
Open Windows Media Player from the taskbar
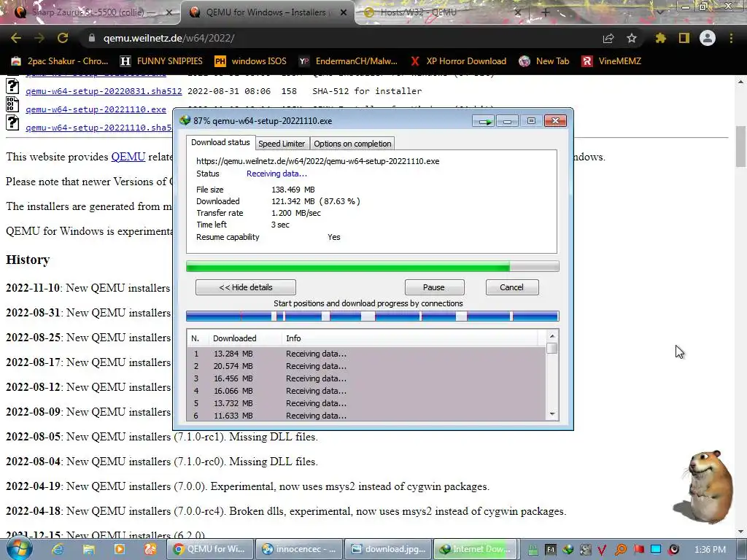[x=120, y=549]
